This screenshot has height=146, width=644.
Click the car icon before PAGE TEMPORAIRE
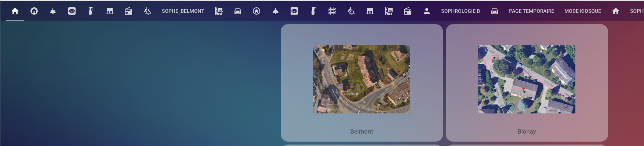pos(495,11)
